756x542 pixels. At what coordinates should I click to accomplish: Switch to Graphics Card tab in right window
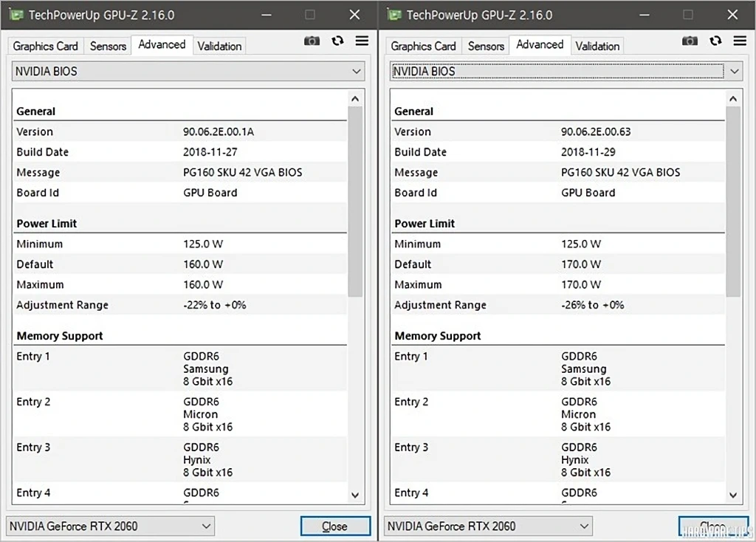423,47
